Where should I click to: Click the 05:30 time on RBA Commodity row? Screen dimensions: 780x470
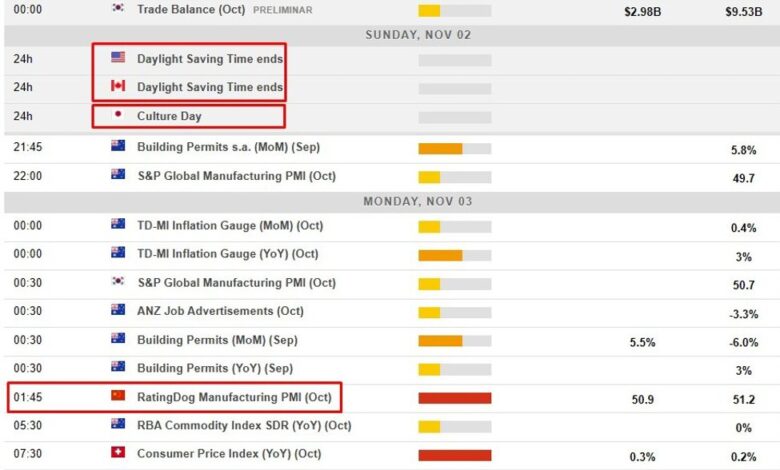(x=27, y=426)
